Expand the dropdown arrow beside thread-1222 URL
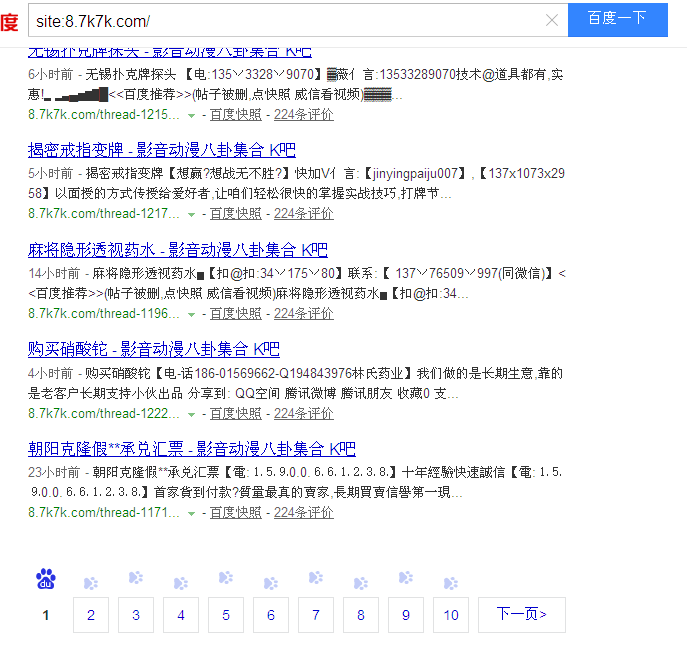The height and width of the screenshot is (653, 687). pos(191,415)
